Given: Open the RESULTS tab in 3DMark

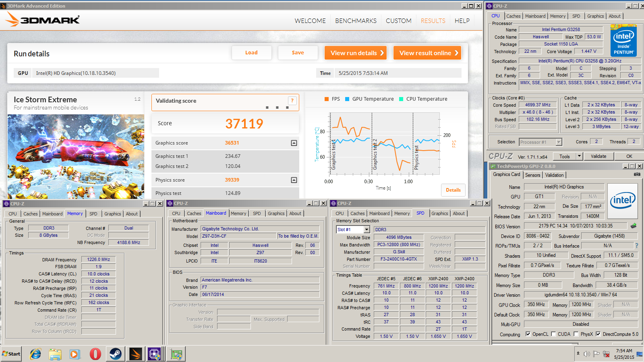Looking at the screenshot, I should click(x=433, y=21).
